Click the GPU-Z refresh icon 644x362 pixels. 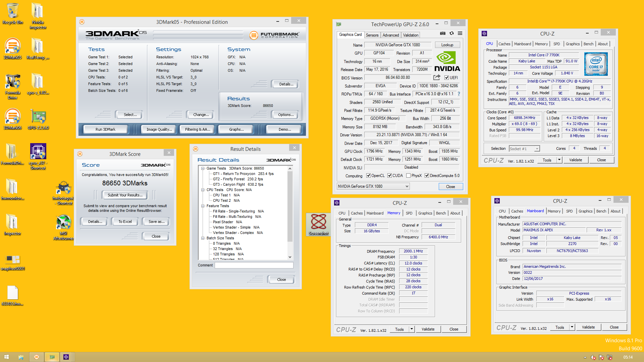click(x=451, y=34)
